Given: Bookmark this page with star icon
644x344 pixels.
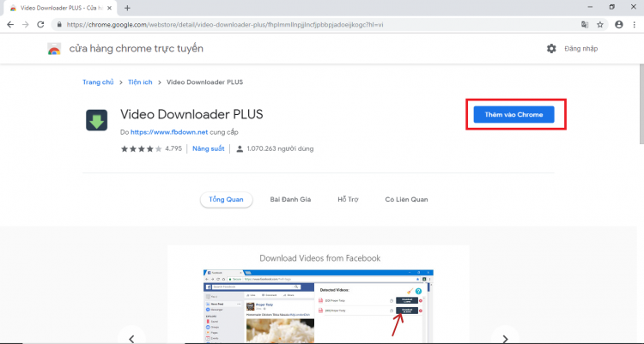Looking at the screenshot, I should [x=600, y=25].
